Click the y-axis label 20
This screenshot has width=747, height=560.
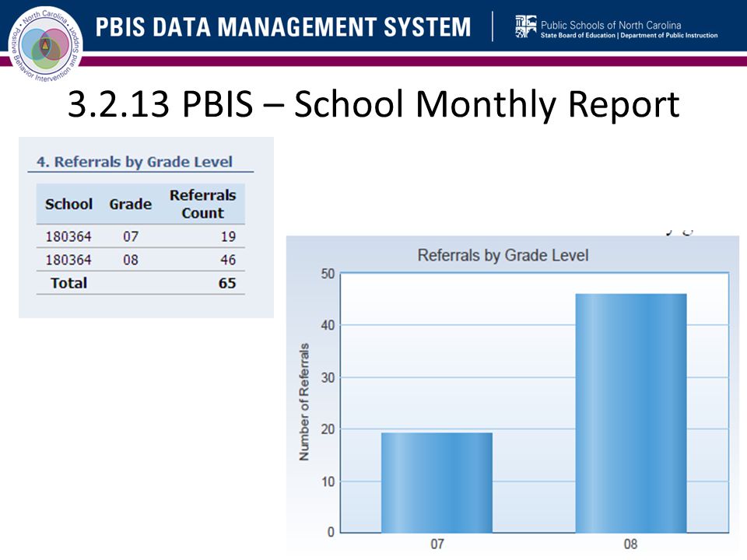pos(328,429)
